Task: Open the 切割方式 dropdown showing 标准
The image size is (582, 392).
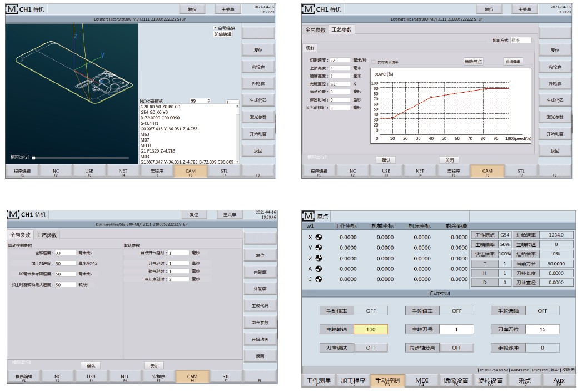Action: click(521, 40)
